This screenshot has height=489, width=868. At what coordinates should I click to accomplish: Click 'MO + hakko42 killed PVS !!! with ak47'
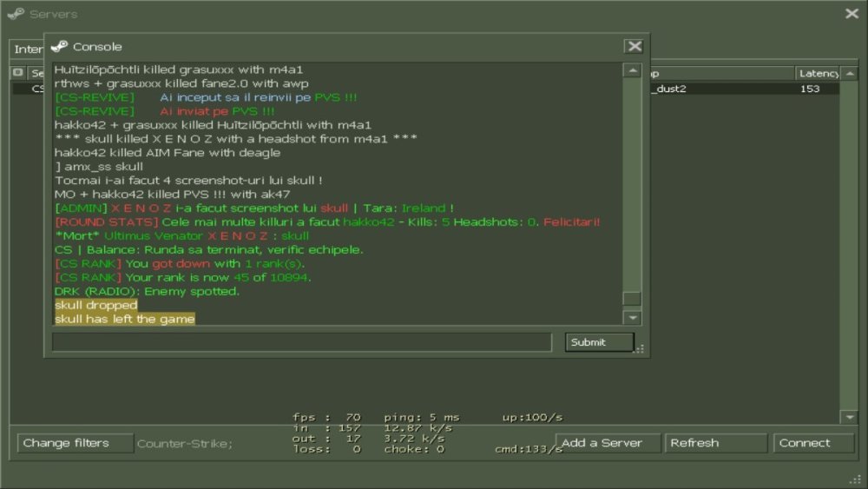tap(172, 195)
